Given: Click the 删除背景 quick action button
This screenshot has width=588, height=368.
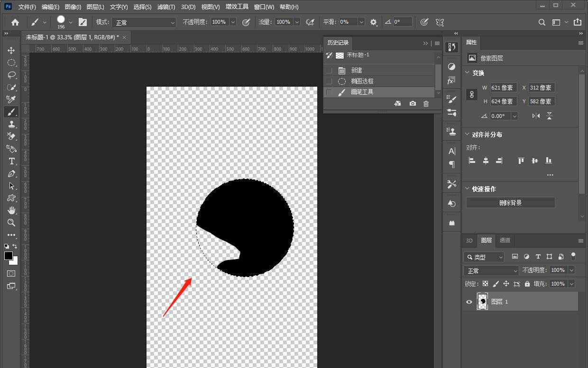Looking at the screenshot, I should coord(510,203).
